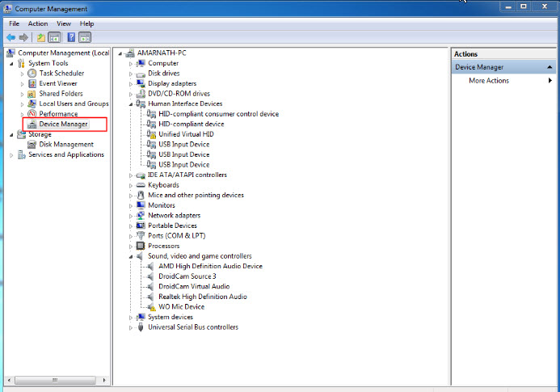Click the Unified Virtual HID warning icon
The height and width of the screenshot is (392, 560).
click(x=151, y=134)
